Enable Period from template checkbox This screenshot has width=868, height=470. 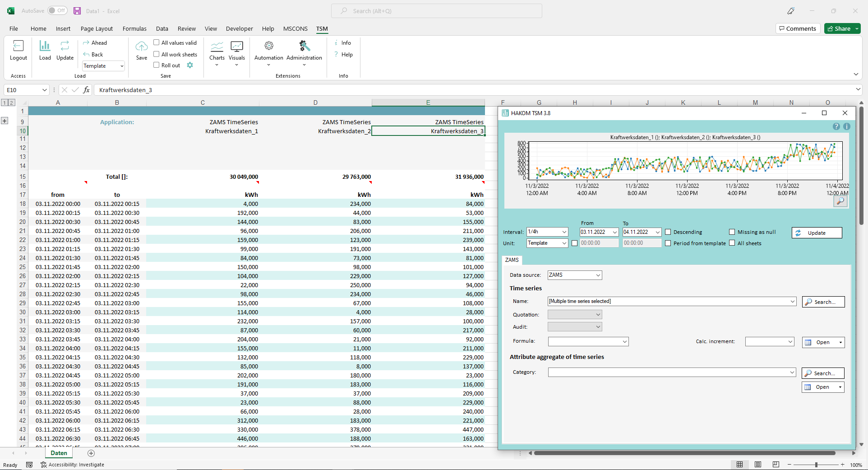[668, 243]
